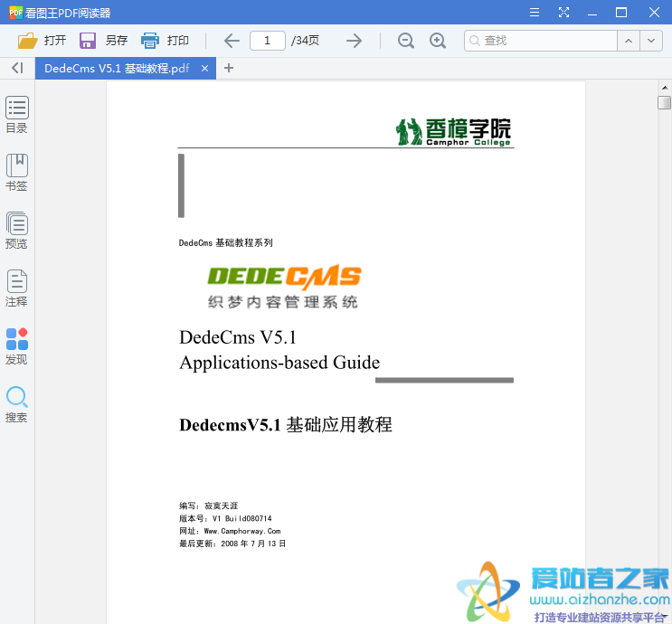Open the 发现 discover panel
672x624 pixels.
(16, 346)
